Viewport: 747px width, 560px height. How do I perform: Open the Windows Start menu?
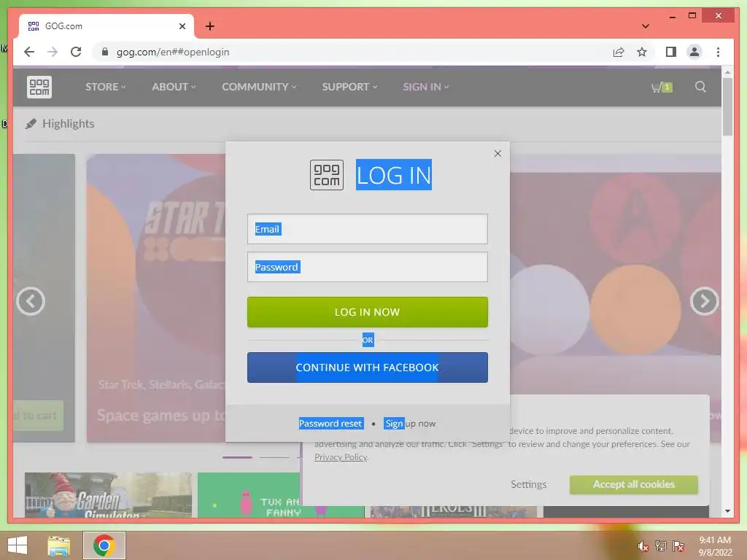tap(18, 545)
